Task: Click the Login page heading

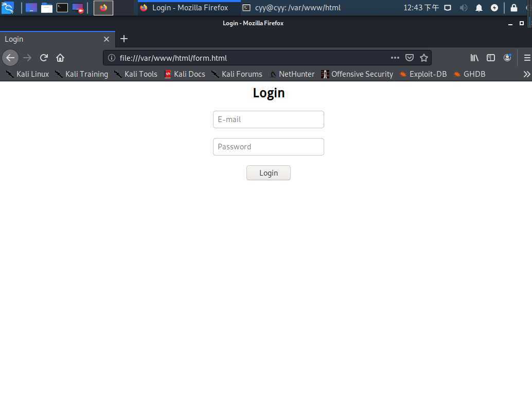Action: 269,93
